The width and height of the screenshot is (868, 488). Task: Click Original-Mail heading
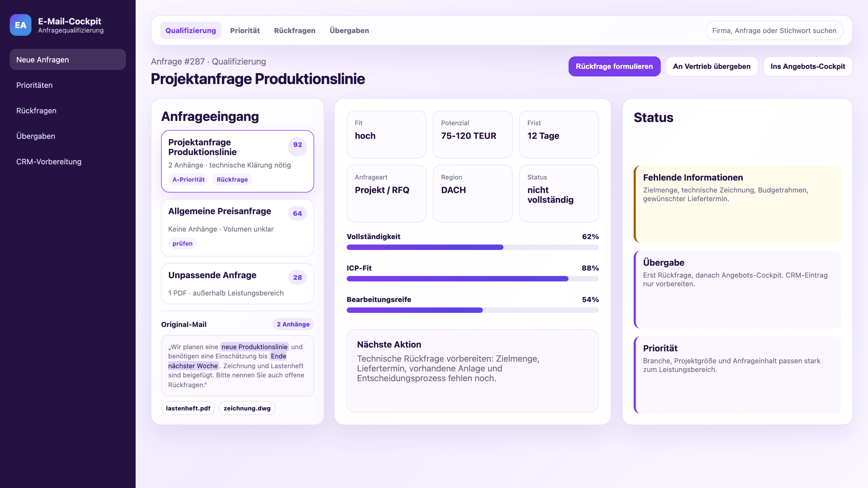184,325
